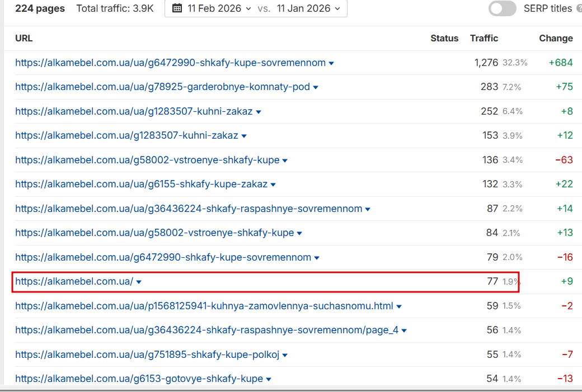Expand dropdown arrow for alkamebel.com.ua/ homepage
The height and width of the screenshot is (392, 582).
(139, 282)
